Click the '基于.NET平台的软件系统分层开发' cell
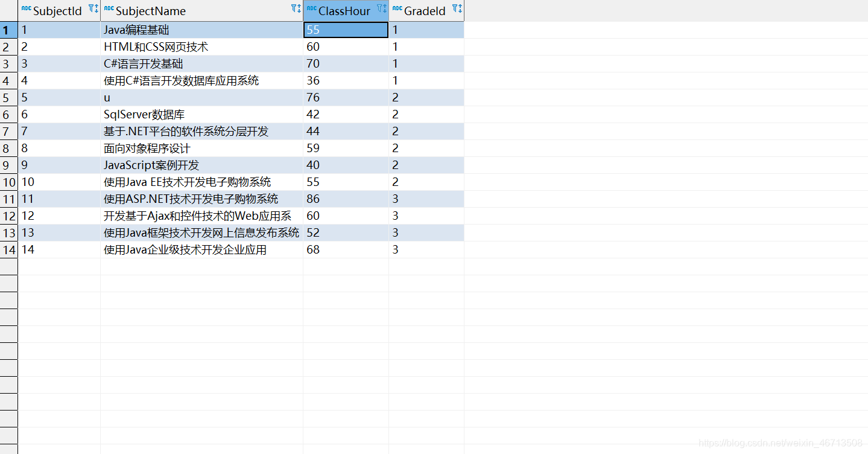Viewport: 868px width, 454px height. [201, 131]
